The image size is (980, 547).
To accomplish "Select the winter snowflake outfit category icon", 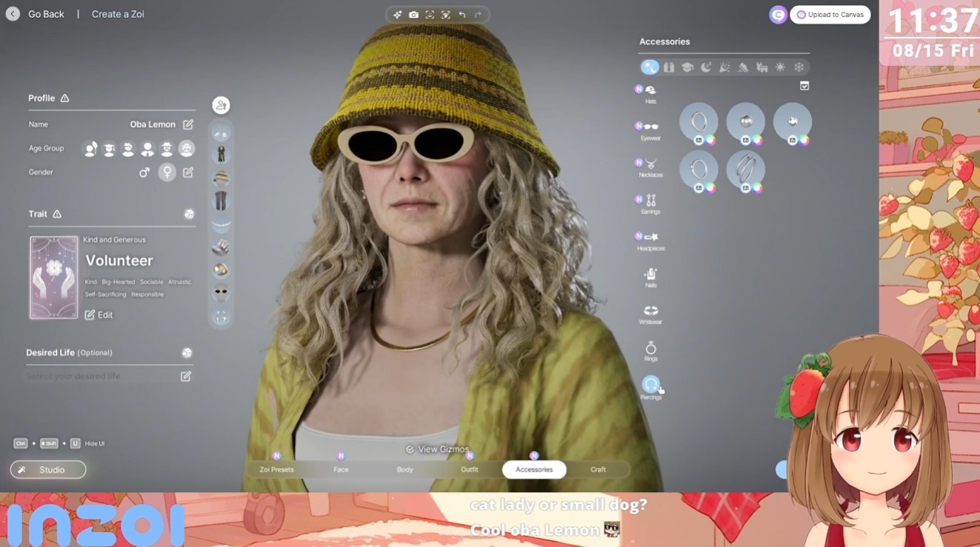I will coord(799,67).
